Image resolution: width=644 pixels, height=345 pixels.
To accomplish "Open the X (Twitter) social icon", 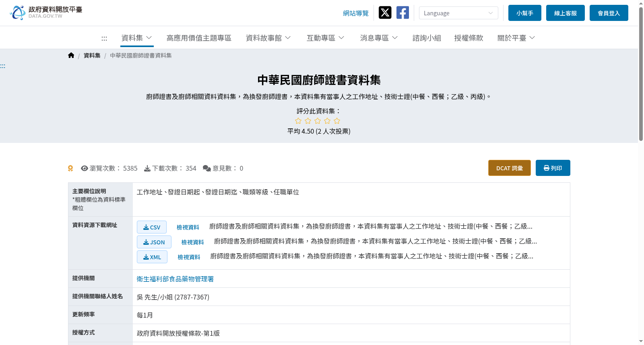I will point(385,12).
